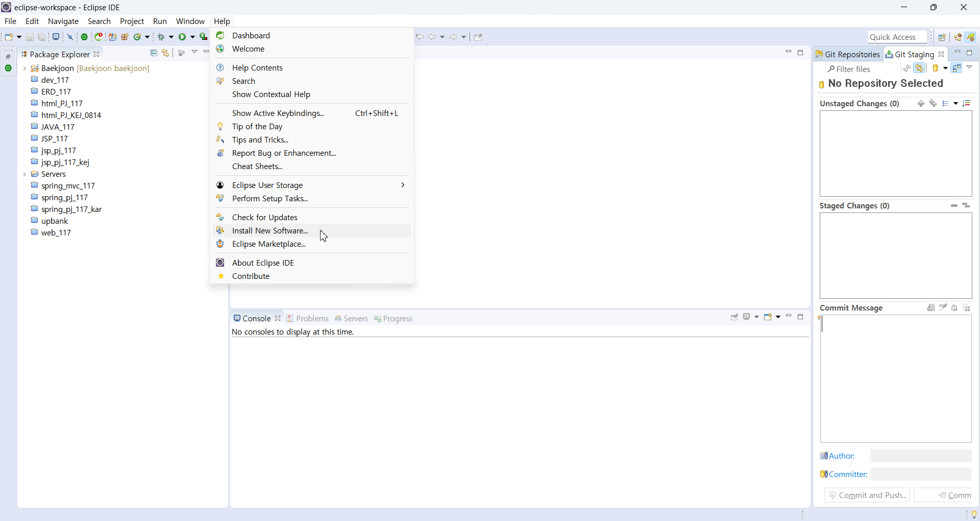This screenshot has width=980, height=521.
Task: Switch to the Servers tab in bottom panel
Action: pos(351,319)
